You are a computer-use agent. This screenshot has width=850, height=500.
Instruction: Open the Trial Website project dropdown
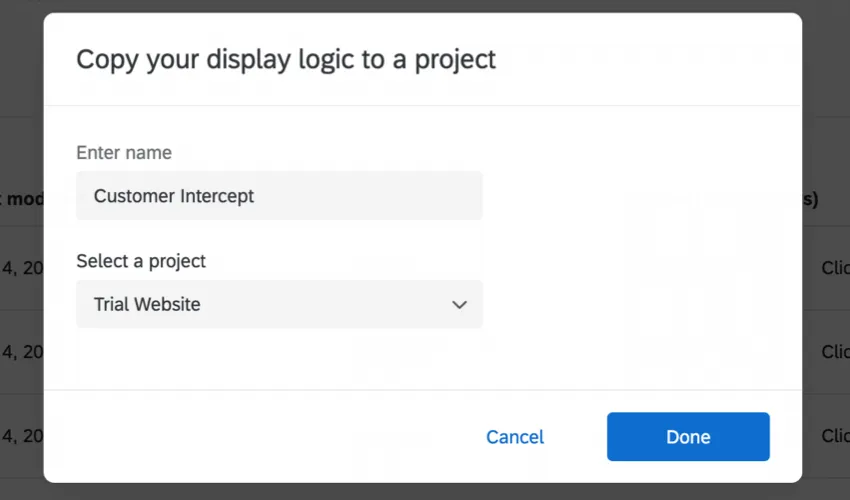pos(279,304)
